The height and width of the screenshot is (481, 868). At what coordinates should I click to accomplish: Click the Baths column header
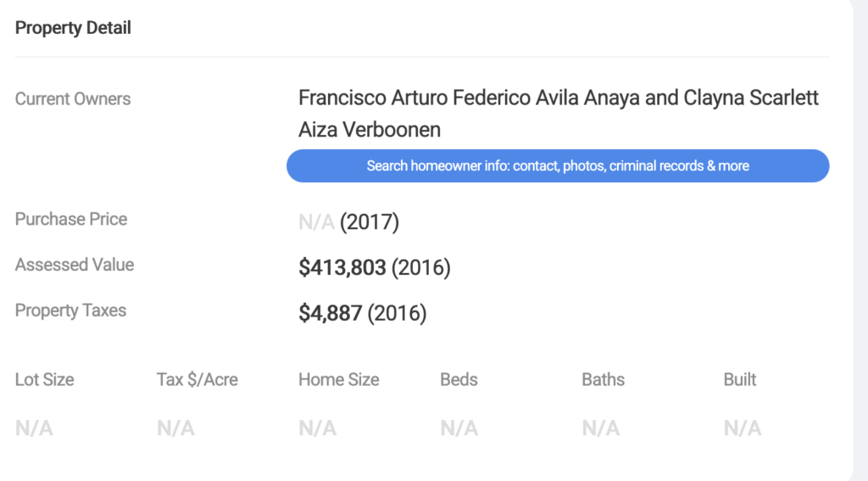[x=603, y=379]
